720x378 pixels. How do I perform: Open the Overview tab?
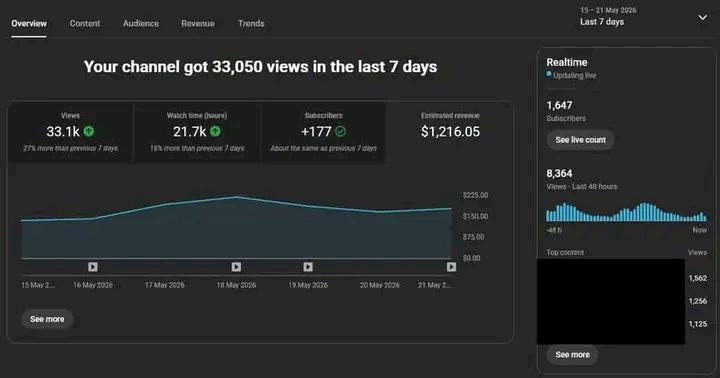pos(29,23)
